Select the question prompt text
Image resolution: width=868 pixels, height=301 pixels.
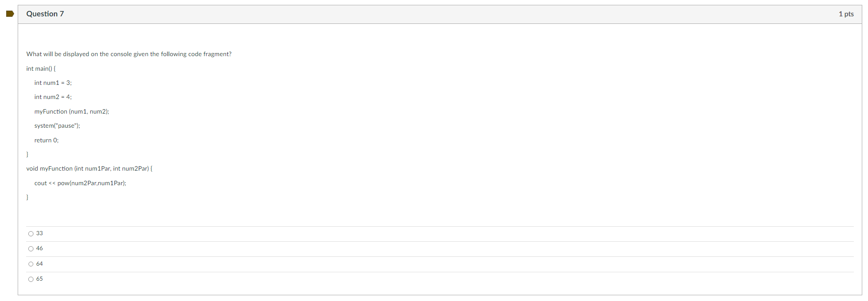coord(129,54)
